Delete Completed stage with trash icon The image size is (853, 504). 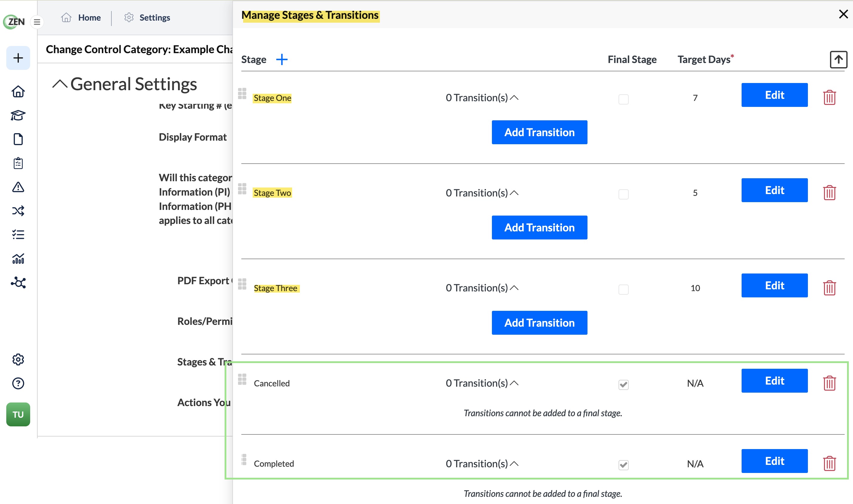coord(829,463)
